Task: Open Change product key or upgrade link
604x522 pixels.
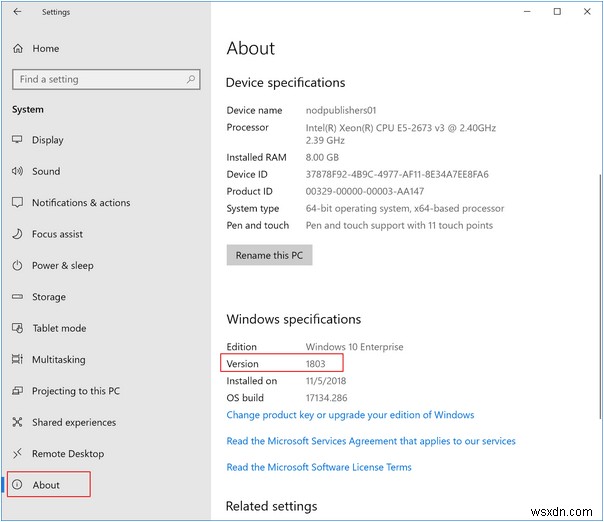Action: 350,415
